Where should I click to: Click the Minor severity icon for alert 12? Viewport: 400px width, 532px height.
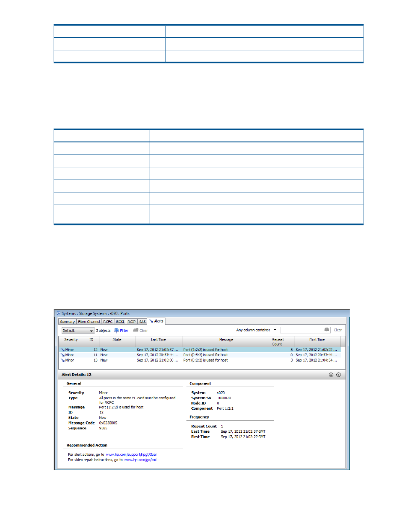pos(62,350)
